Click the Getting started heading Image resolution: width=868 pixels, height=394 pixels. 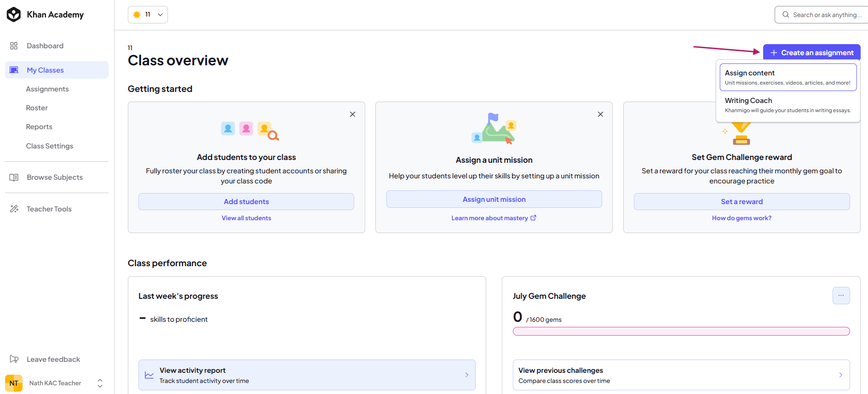coord(160,89)
